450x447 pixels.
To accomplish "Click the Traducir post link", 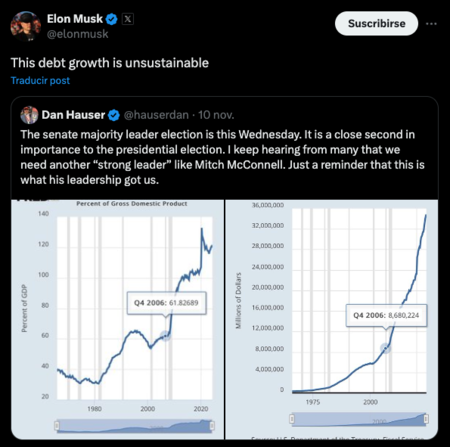I will [x=40, y=81].
